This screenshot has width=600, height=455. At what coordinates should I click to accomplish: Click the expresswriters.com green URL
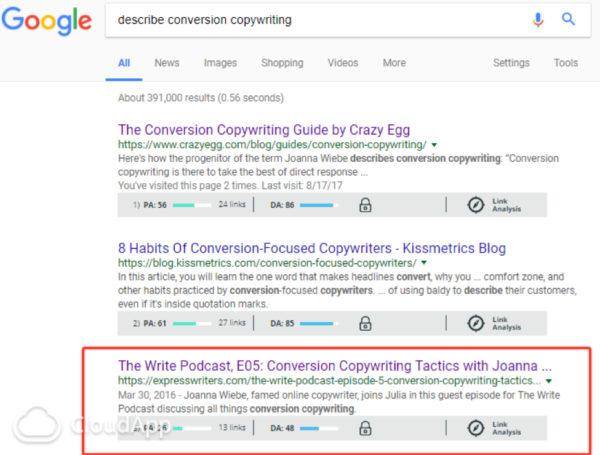tap(329, 381)
